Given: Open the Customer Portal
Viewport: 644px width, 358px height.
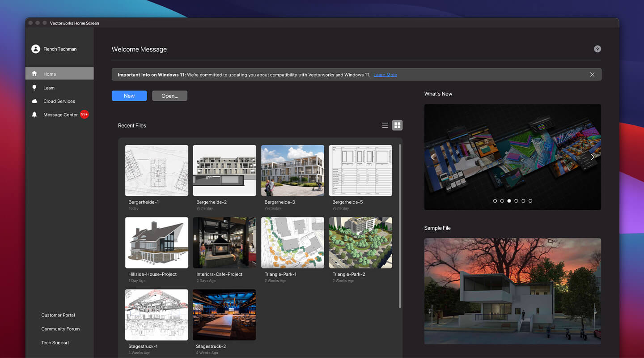Looking at the screenshot, I should pos(58,315).
